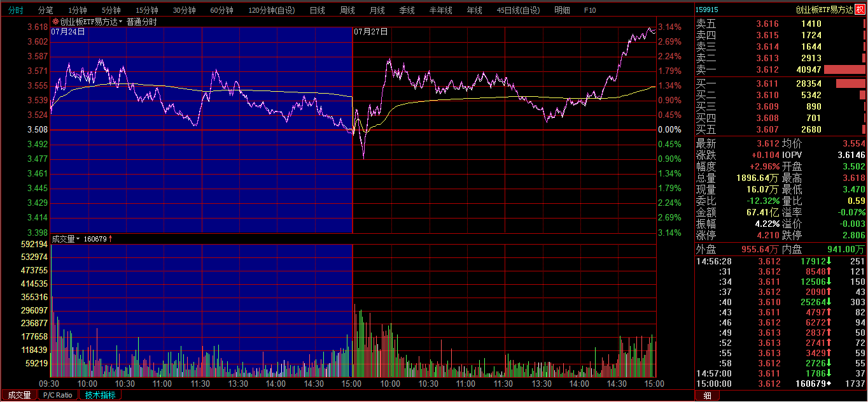
Task: Click the 外盘 value 955.64万
Action: 760,250
